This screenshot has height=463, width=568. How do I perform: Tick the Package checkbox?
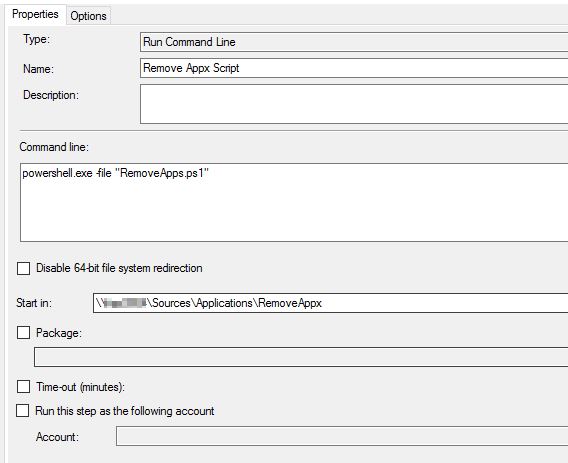(24, 333)
